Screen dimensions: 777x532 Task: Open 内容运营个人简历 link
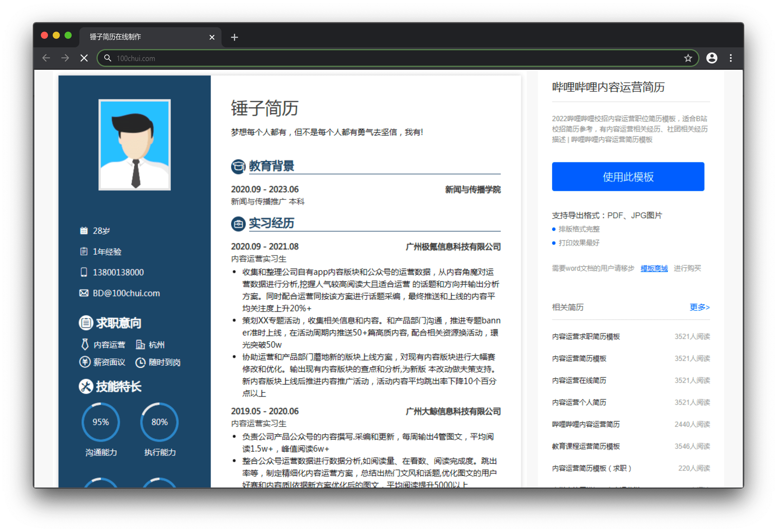coord(579,402)
